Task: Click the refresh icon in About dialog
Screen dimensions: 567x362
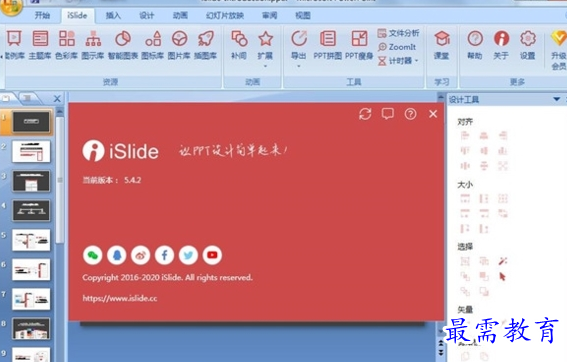Action: 365,114
